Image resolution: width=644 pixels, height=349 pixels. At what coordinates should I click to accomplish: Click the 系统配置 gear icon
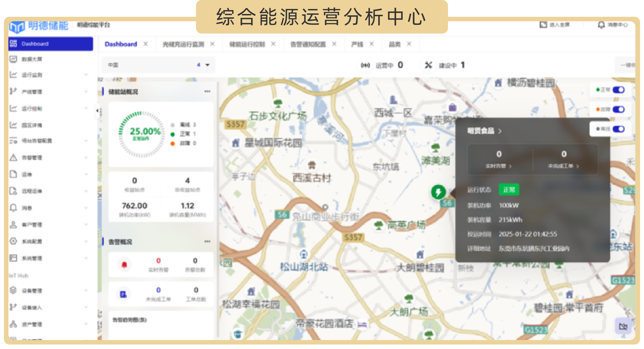pos(13,241)
